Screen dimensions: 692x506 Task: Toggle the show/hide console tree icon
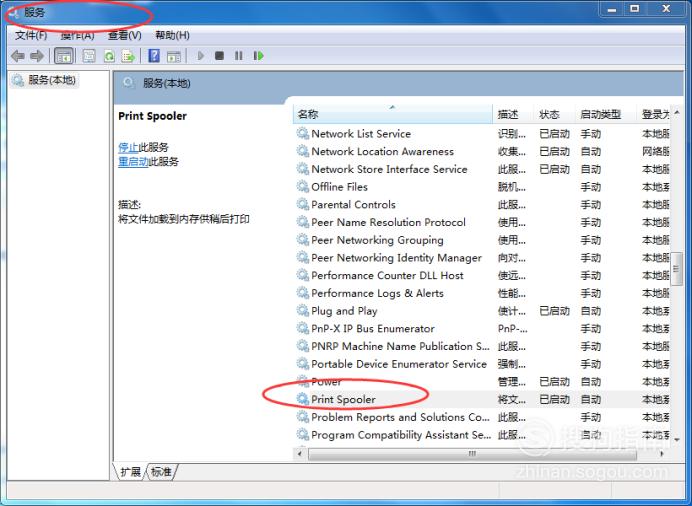[x=64, y=56]
